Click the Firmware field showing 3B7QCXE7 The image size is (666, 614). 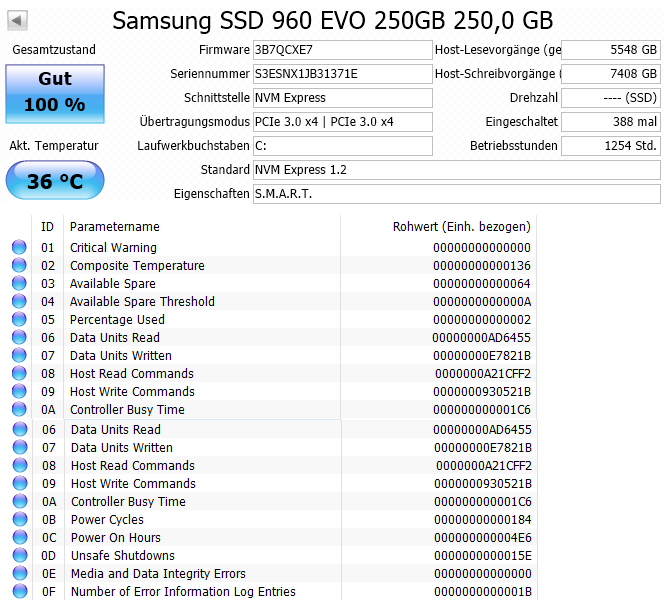[343, 50]
